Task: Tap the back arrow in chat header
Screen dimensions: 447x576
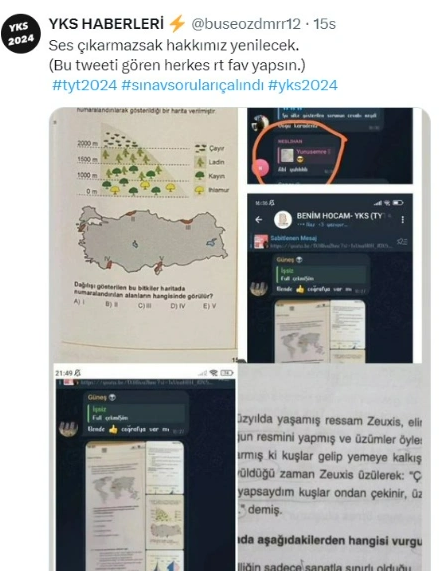Action: [x=259, y=219]
